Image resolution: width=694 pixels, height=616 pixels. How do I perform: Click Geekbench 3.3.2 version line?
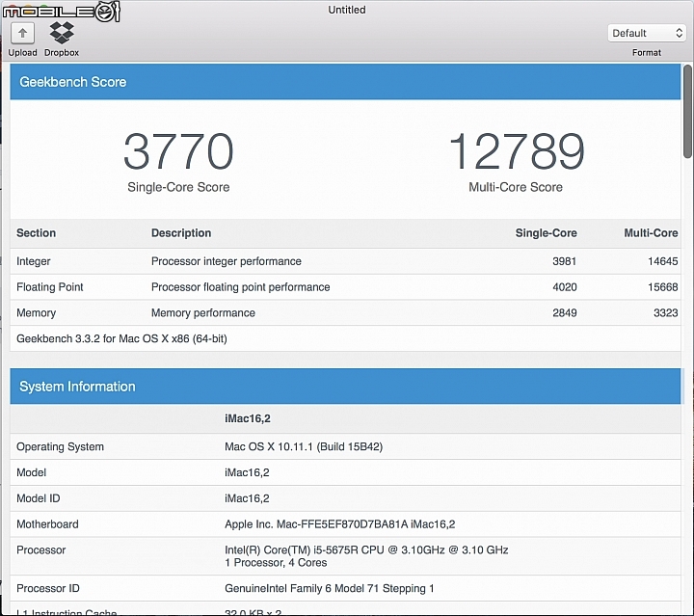pyautogui.click(x=121, y=339)
